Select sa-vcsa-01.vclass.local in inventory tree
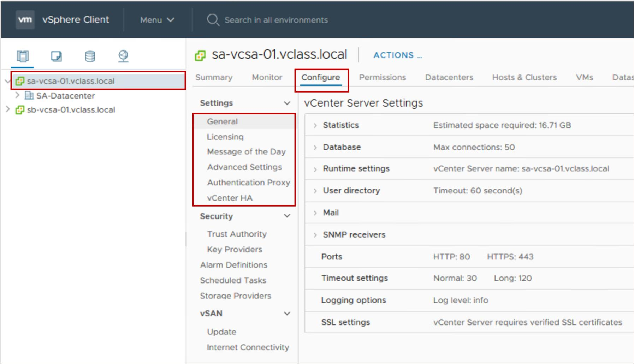The height and width of the screenshot is (364, 634). (71, 81)
